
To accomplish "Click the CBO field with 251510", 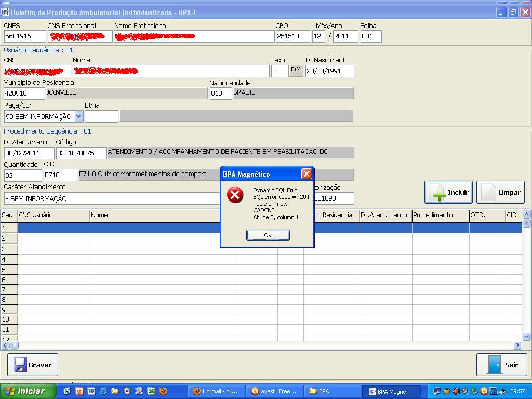I will click(293, 36).
